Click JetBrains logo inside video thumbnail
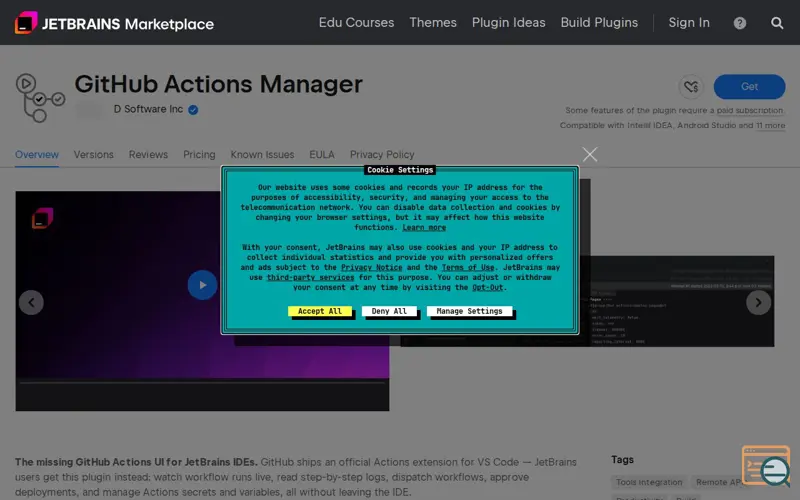Screen dimensions: 800x500 click(x=43, y=218)
